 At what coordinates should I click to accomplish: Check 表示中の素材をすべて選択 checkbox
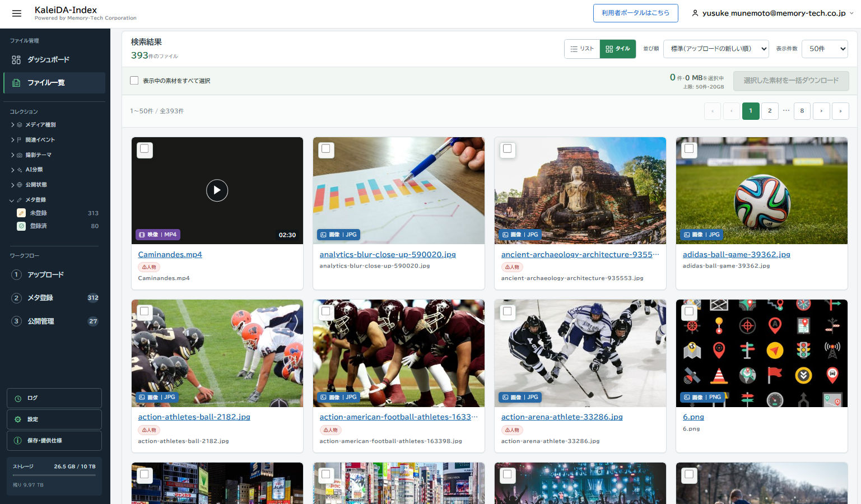tap(134, 81)
